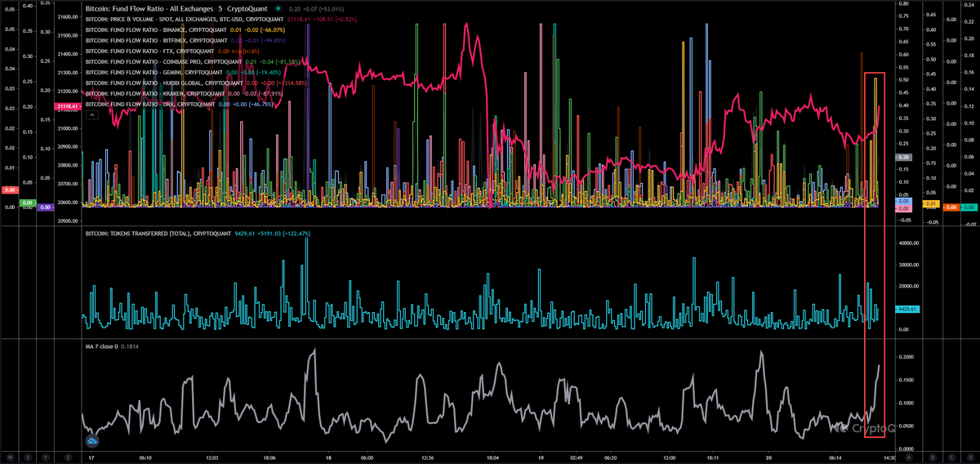Click the date label 18 on the time axis
This screenshot has height=464, width=980.
[x=327, y=457]
